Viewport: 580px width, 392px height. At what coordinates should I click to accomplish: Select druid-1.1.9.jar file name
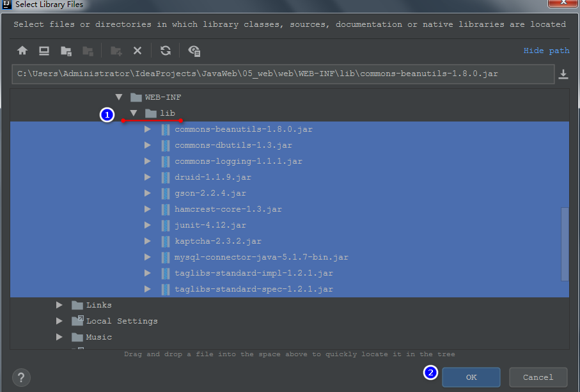click(x=213, y=178)
